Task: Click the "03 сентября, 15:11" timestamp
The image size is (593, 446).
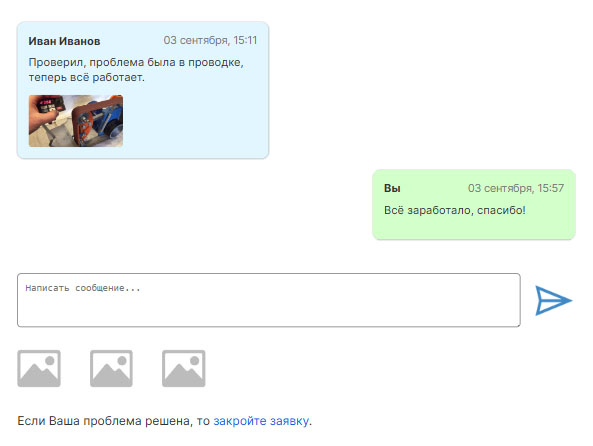Action: pyautogui.click(x=210, y=40)
